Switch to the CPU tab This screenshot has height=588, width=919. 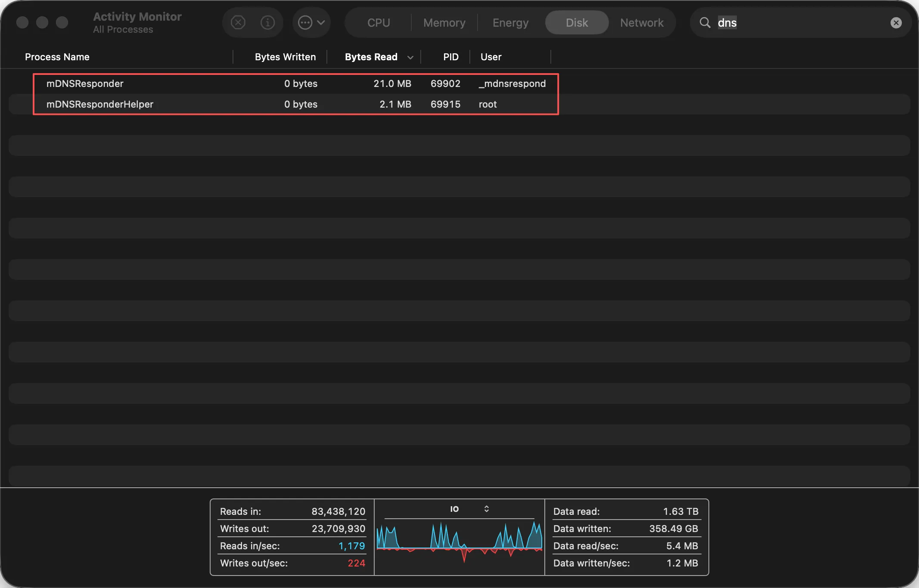(x=378, y=22)
